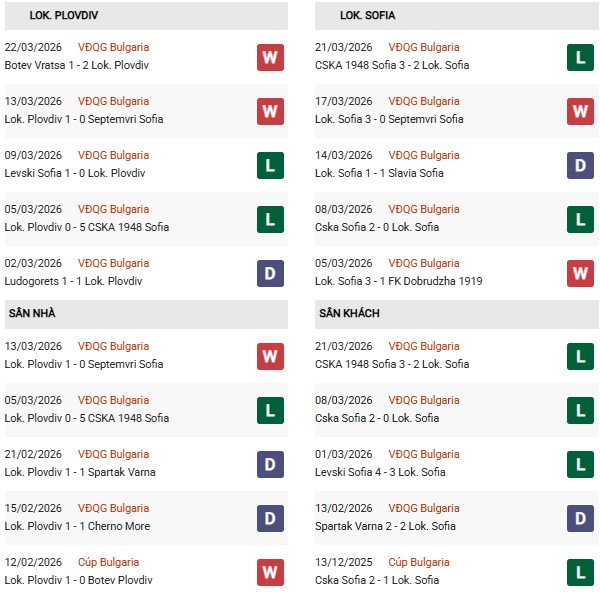This screenshot has width=600, height=592.
Task: Click L badge beside Levski Sofia 1-0 result
Action: 270,165
